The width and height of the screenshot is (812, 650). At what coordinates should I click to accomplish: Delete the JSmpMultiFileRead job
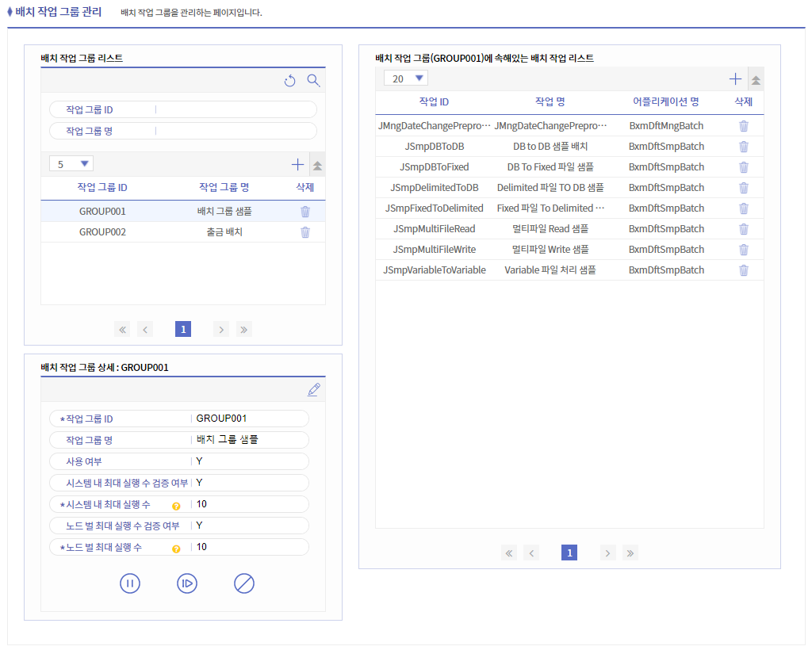(x=744, y=229)
